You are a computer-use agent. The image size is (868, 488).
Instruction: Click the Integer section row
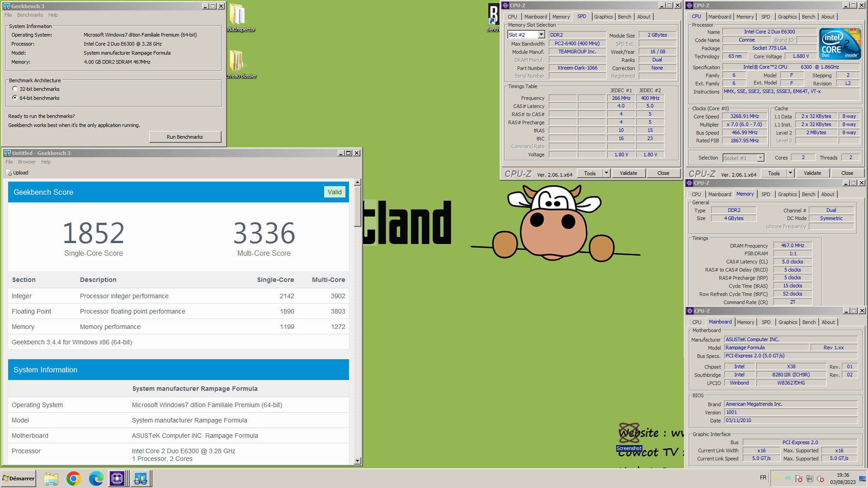click(x=179, y=296)
